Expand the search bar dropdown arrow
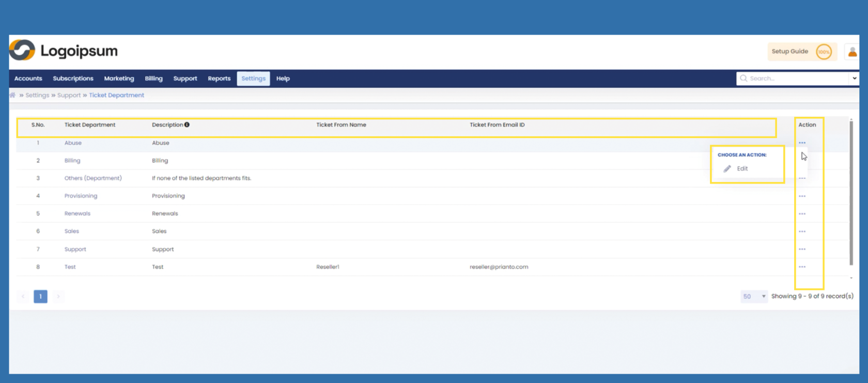The width and height of the screenshot is (868, 383). [x=854, y=79]
